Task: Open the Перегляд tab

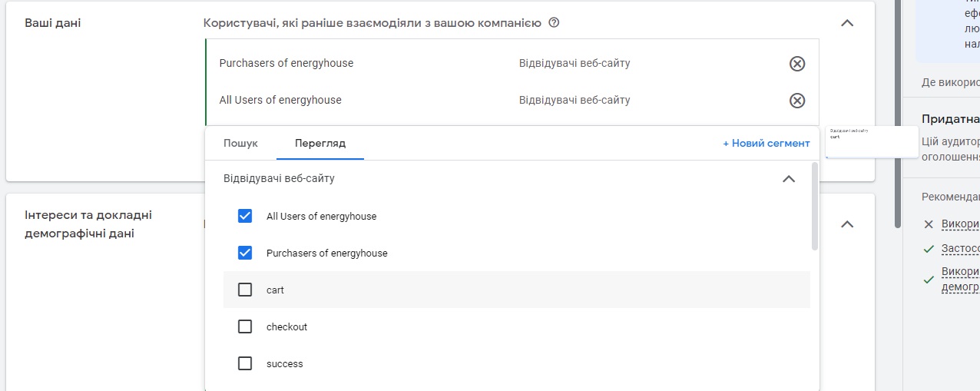Action: pyautogui.click(x=319, y=144)
